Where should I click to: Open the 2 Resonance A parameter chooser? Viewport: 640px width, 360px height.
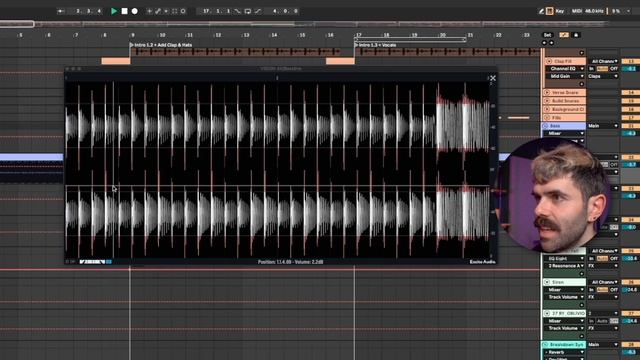coord(565,266)
